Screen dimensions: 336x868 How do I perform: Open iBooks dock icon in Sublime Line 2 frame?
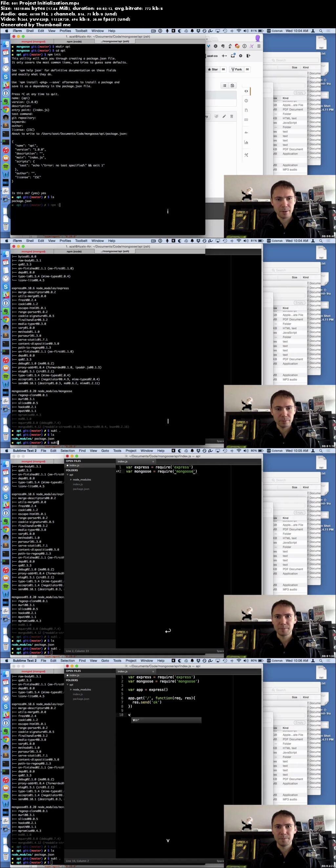[x=6, y=578]
